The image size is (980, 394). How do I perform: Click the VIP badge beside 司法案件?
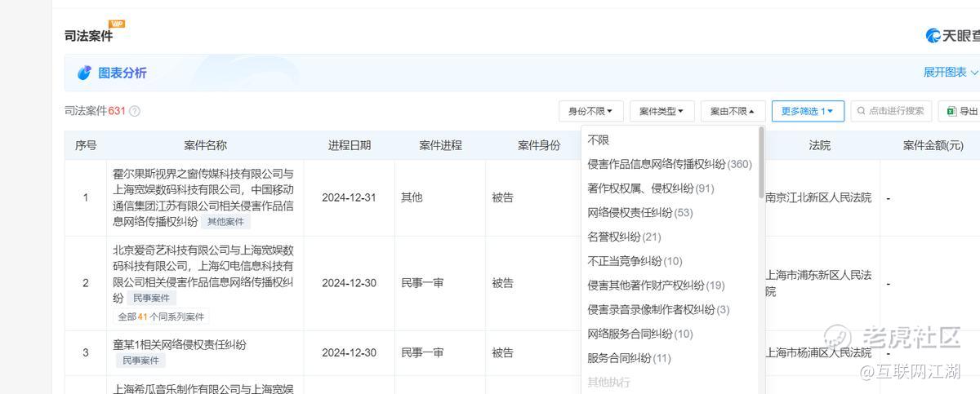tap(117, 24)
